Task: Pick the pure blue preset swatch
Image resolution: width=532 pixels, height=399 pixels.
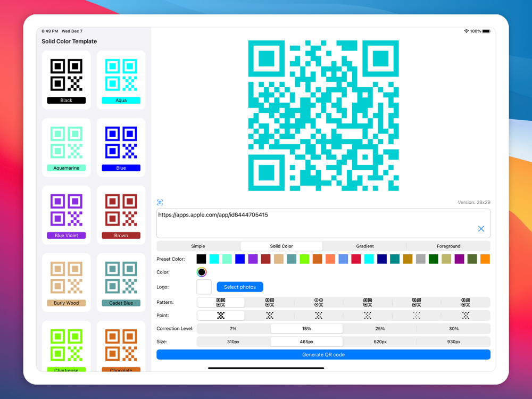Action: [x=240, y=259]
